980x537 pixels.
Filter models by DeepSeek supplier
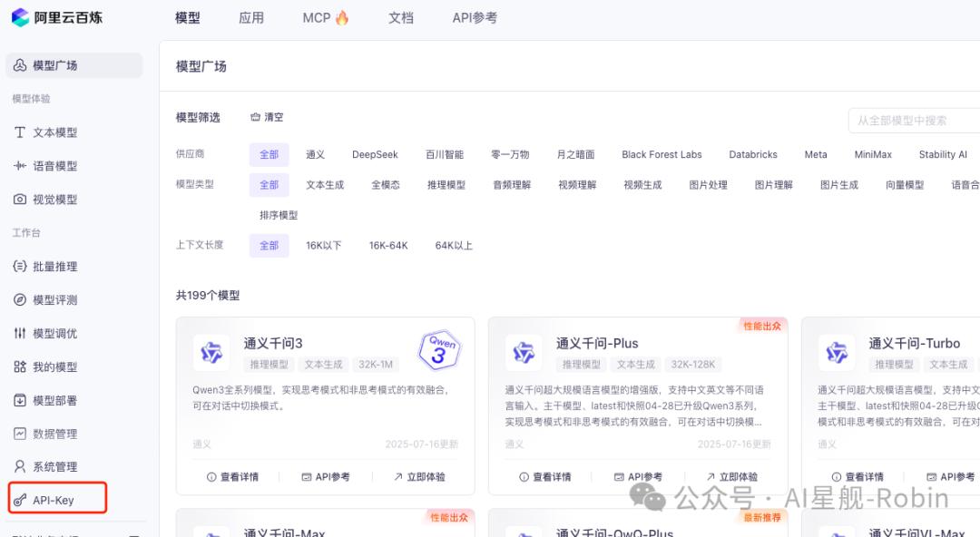pyautogui.click(x=375, y=154)
